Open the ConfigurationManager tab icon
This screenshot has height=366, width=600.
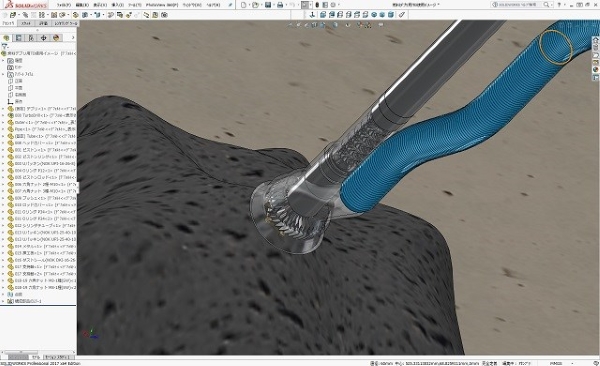pos(31,38)
